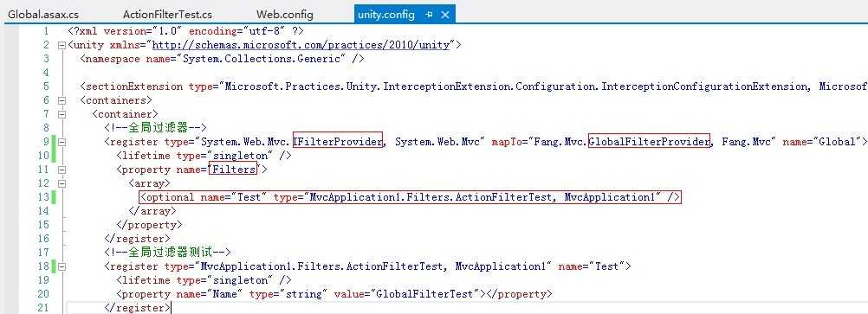Click the closing register tag on line 16

click(x=137, y=239)
